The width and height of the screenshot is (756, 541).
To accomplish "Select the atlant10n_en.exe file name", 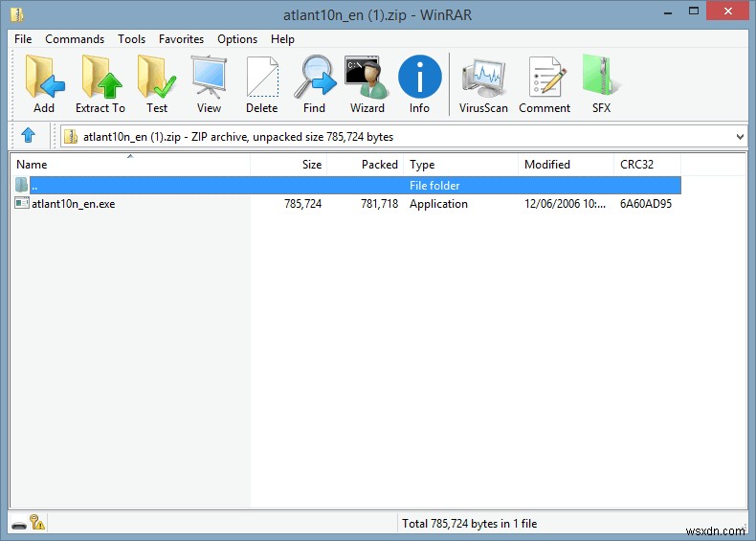I will [74, 204].
